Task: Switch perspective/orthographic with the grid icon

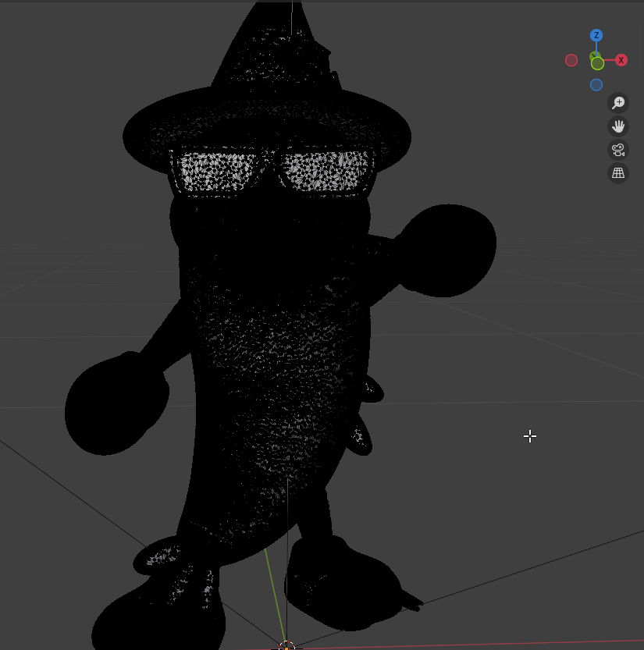Action: coord(618,173)
